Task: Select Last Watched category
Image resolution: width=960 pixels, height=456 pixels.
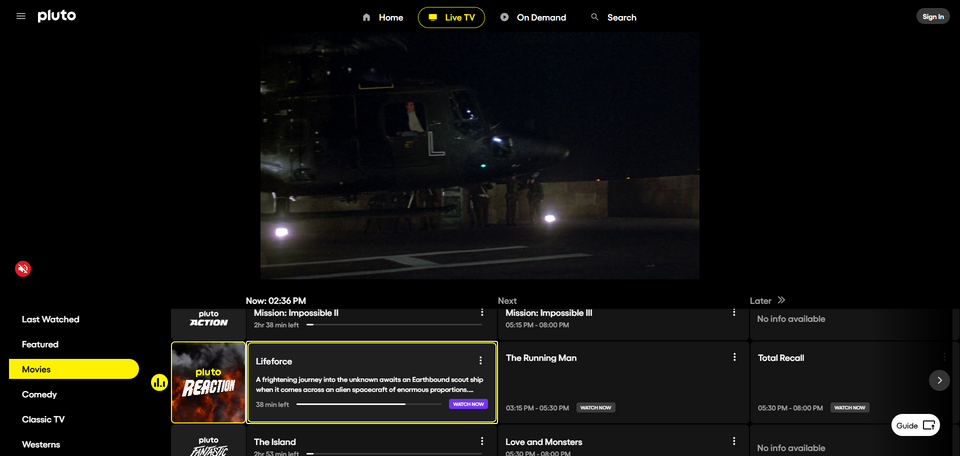Action: 51,319
